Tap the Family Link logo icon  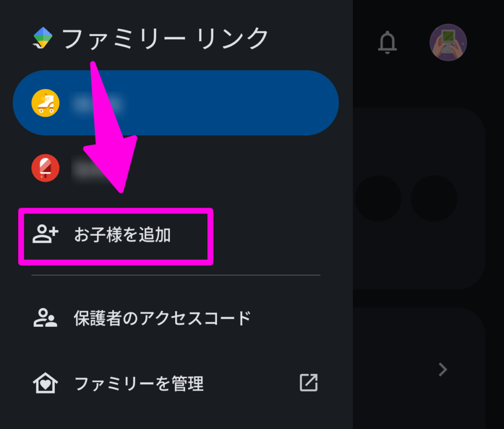(x=43, y=38)
